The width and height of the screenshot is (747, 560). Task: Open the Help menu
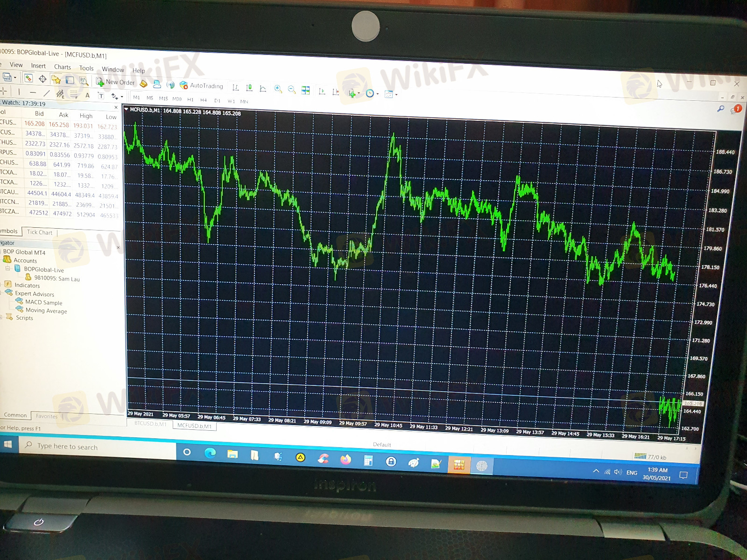coord(139,70)
